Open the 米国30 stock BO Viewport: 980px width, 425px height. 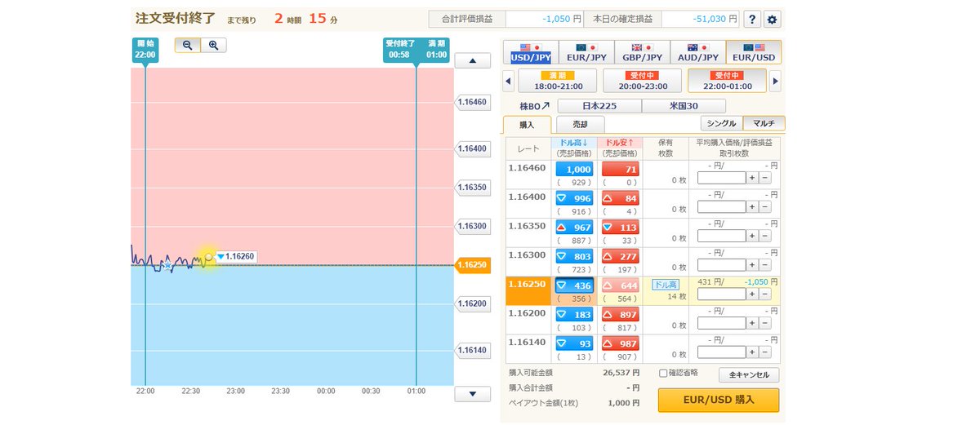[684, 106]
